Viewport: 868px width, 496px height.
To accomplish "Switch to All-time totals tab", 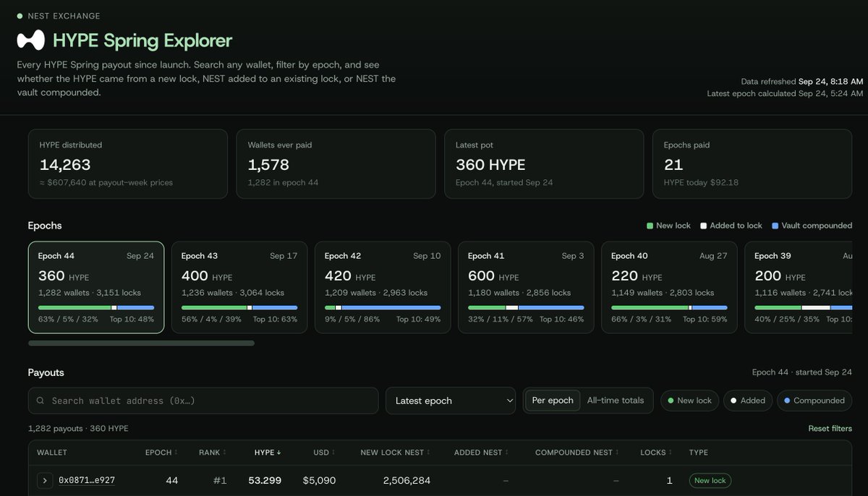I will point(616,401).
